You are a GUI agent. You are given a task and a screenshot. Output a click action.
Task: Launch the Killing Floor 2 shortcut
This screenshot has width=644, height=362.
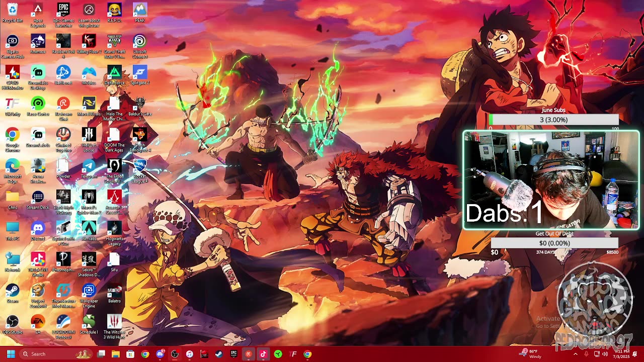pyautogui.click(x=89, y=44)
